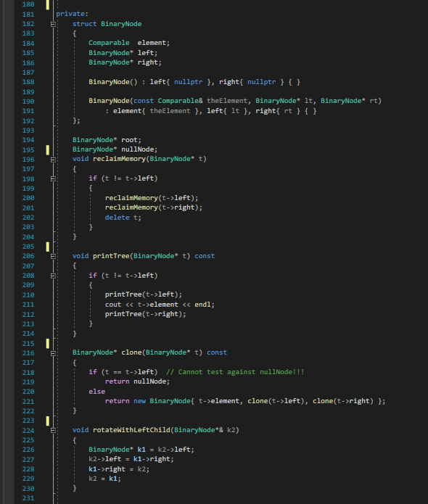Click reclaimMemory(t->right) call
This screenshot has width=428, height=504.
click(x=154, y=207)
